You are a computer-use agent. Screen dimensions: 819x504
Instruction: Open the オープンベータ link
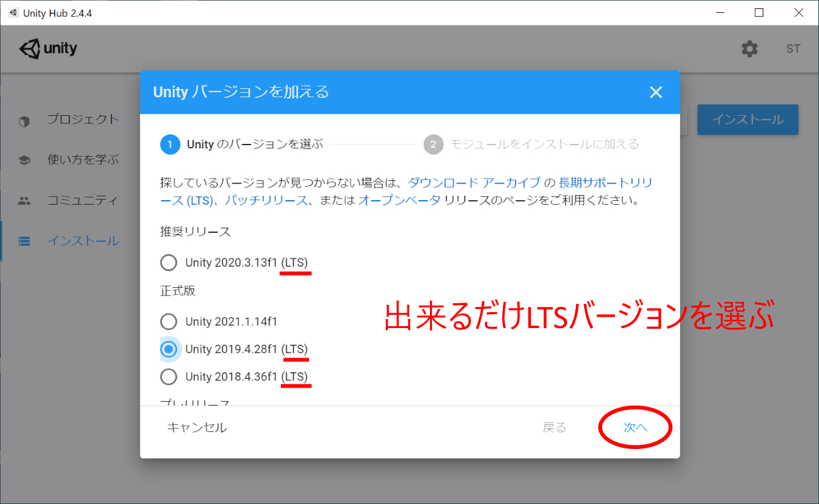(x=399, y=200)
